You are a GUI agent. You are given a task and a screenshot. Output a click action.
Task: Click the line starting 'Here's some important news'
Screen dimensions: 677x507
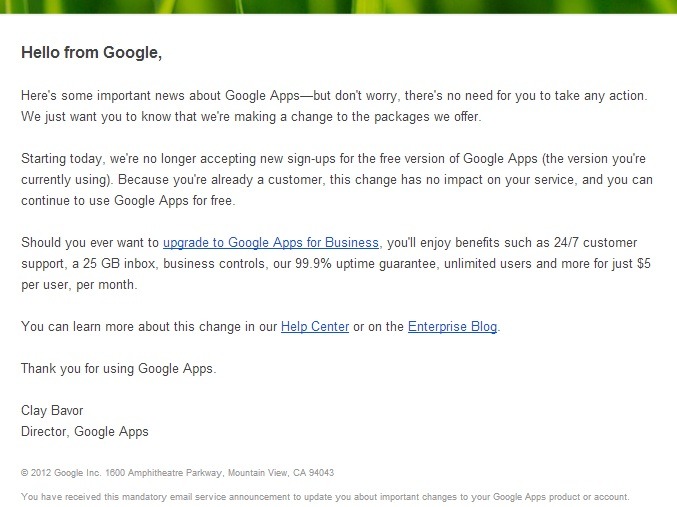[x=334, y=96]
